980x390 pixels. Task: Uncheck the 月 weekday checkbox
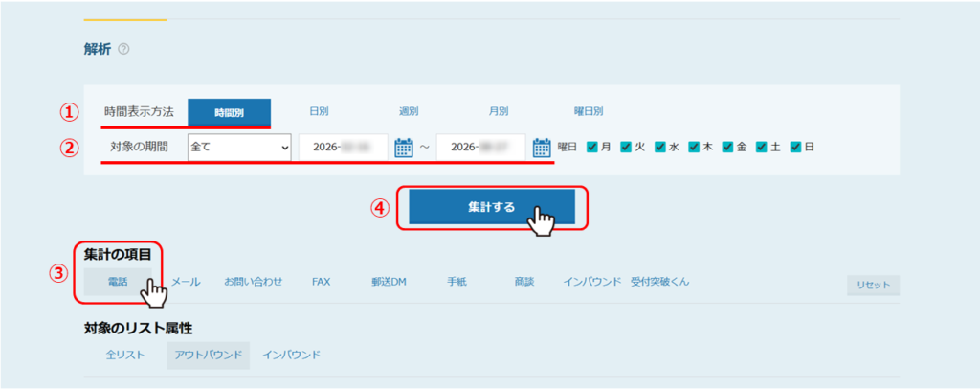click(x=592, y=148)
